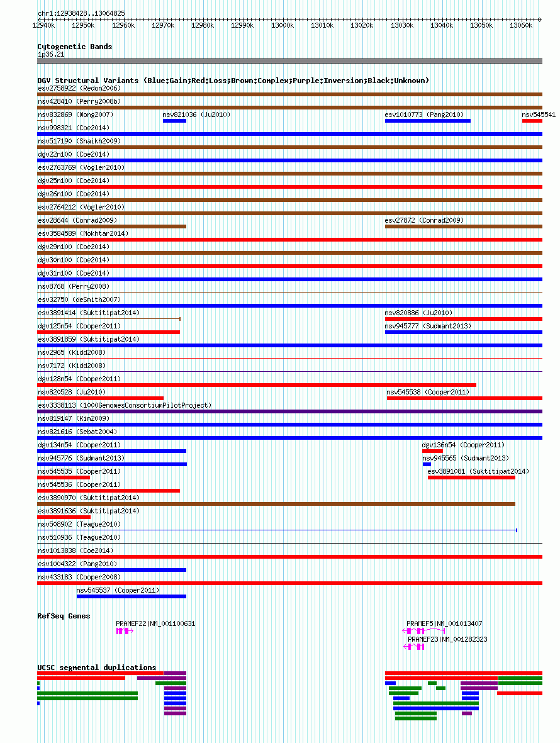Viewport: 560px width, 743px height.
Task: Open variant esv28644 (Conrad2009)
Action: (77, 220)
